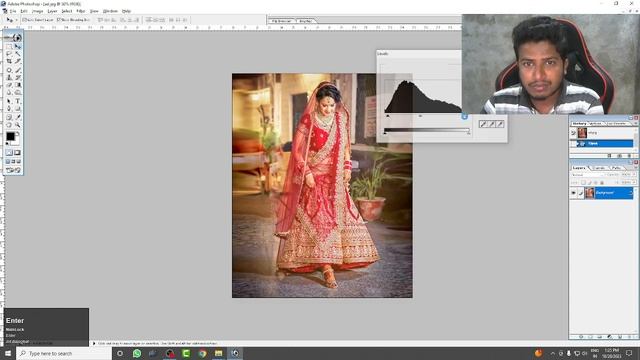Open the Window menu
640x360 pixels.
(110, 11)
